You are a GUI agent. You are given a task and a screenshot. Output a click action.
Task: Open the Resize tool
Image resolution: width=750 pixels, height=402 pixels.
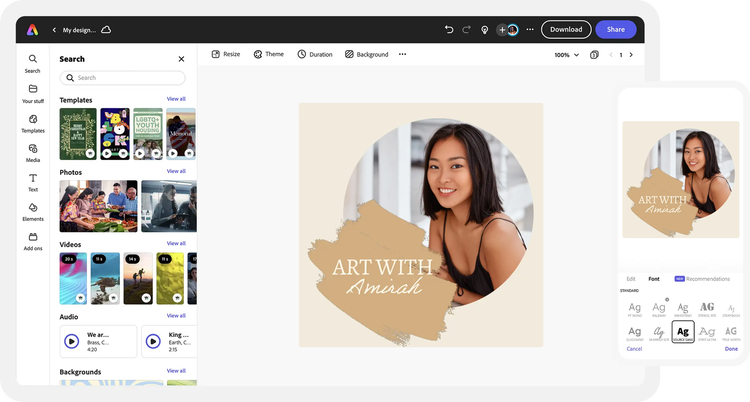click(x=226, y=54)
